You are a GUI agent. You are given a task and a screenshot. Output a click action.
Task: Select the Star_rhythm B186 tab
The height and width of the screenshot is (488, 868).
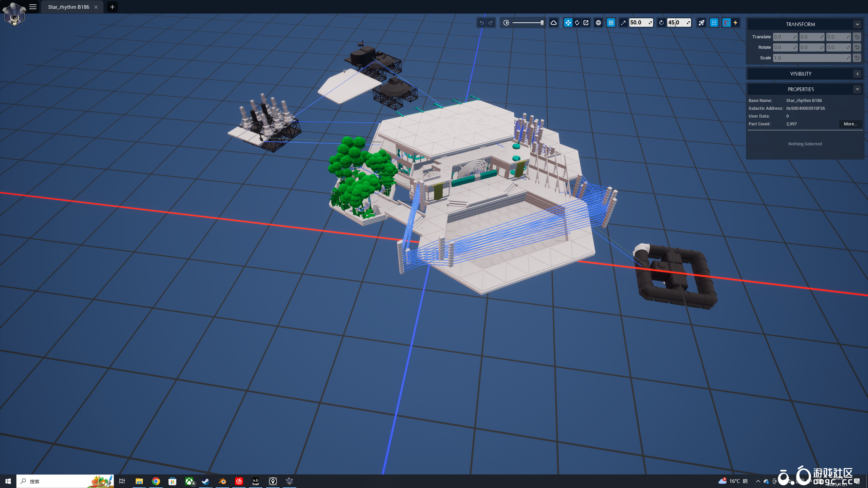point(68,7)
